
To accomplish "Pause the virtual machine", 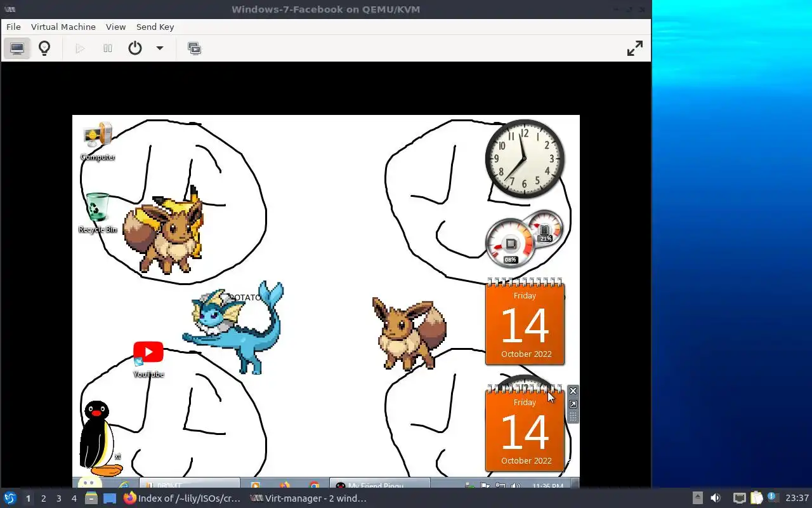I will pos(108,48).
